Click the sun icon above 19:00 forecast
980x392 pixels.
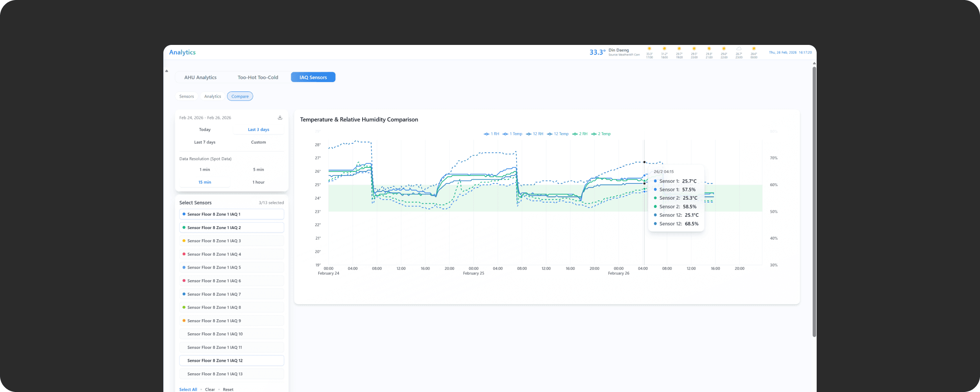point(679,49)
